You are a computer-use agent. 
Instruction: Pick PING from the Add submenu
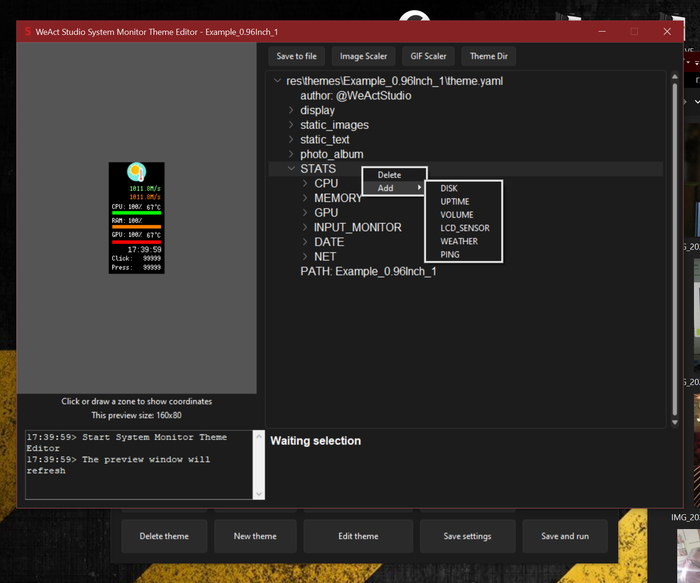[x=450, y=255]
